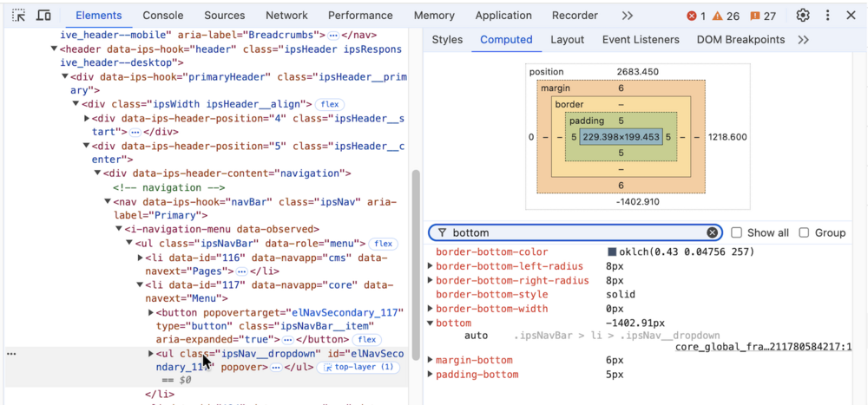Open the Performance tab
This screenshot has height=405, width=868.
click(360, 16)
